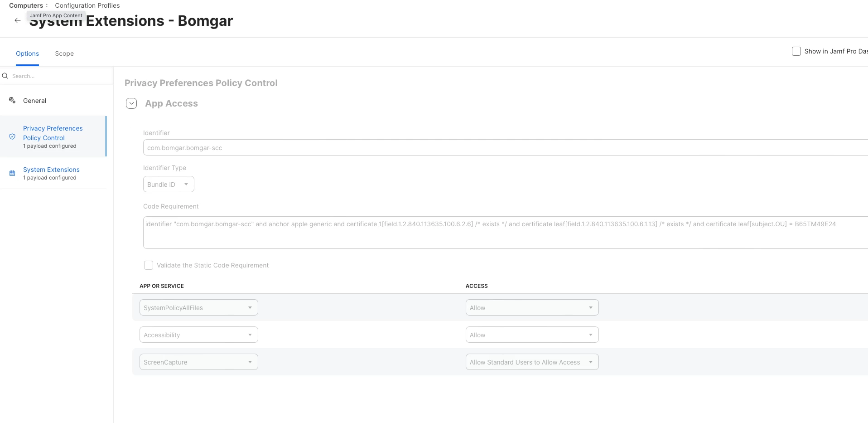Collapse the App Access section chevron

pyautogui.click(x=131, y=103)
